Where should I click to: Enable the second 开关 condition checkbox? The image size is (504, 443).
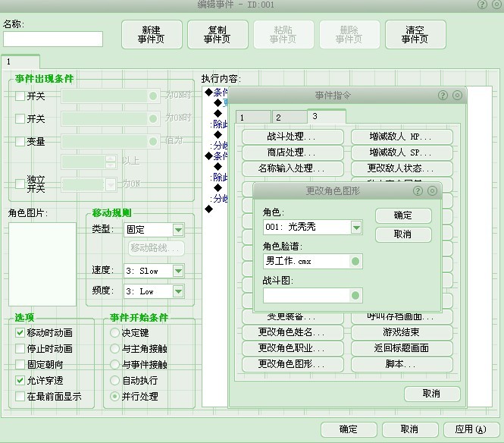pos(20,118)
